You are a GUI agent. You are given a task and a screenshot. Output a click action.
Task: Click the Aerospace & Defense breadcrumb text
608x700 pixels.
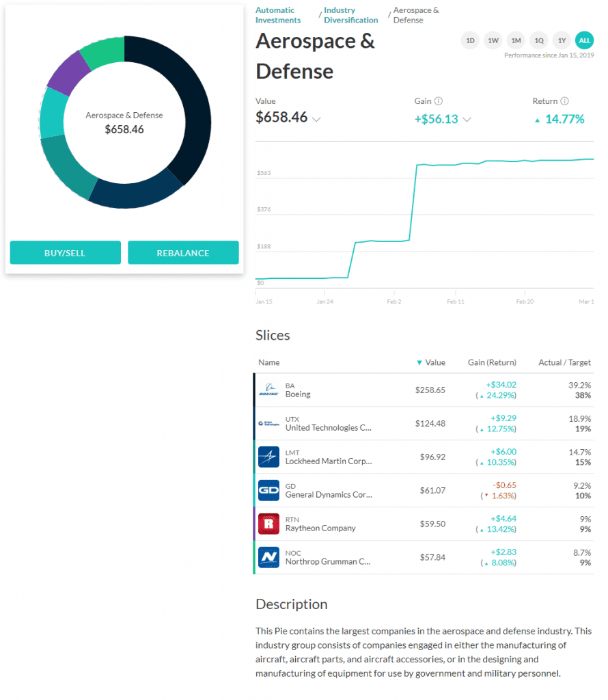pos(416,15)
